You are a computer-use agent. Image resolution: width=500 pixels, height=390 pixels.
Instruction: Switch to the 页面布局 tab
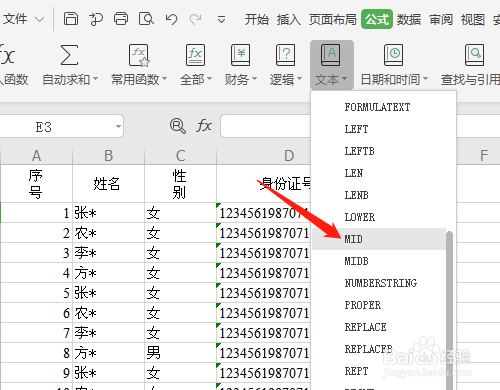pyautogui.click(x=333, y=19)
